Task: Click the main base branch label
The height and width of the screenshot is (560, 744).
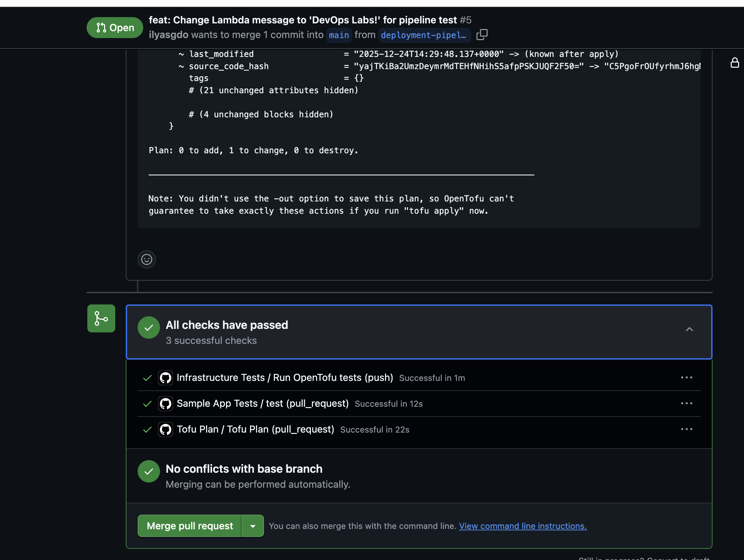Action: [x=339, y=35]
